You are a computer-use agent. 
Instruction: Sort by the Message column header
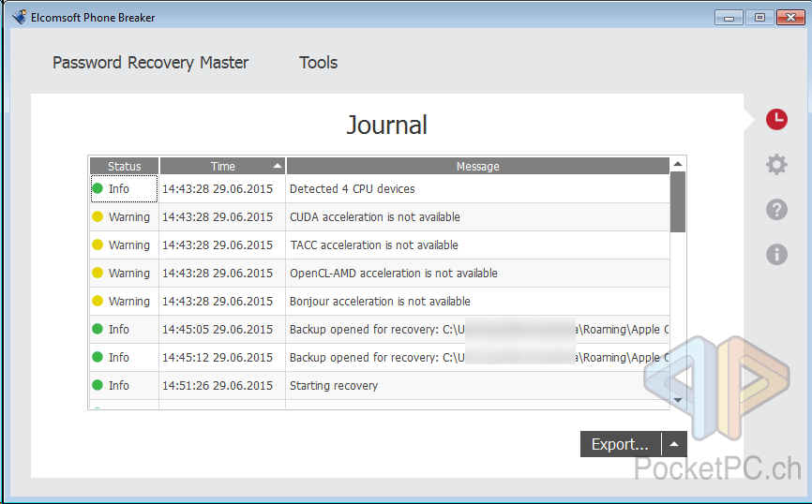click(477, 166)
